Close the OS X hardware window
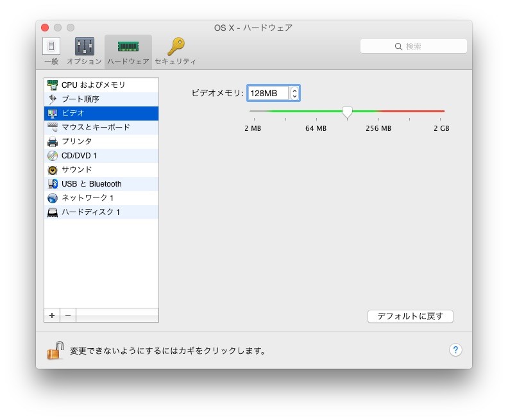Screen dimensions: 508x420 coord(45,28)
